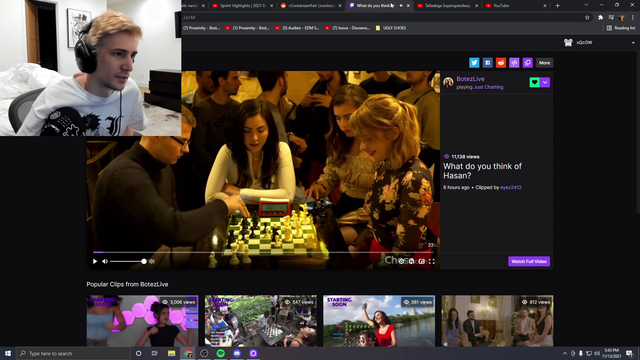This screenshot has width=640, height=360.
Task: Expand the More sharing options
Action: click(x=544, y=62)
